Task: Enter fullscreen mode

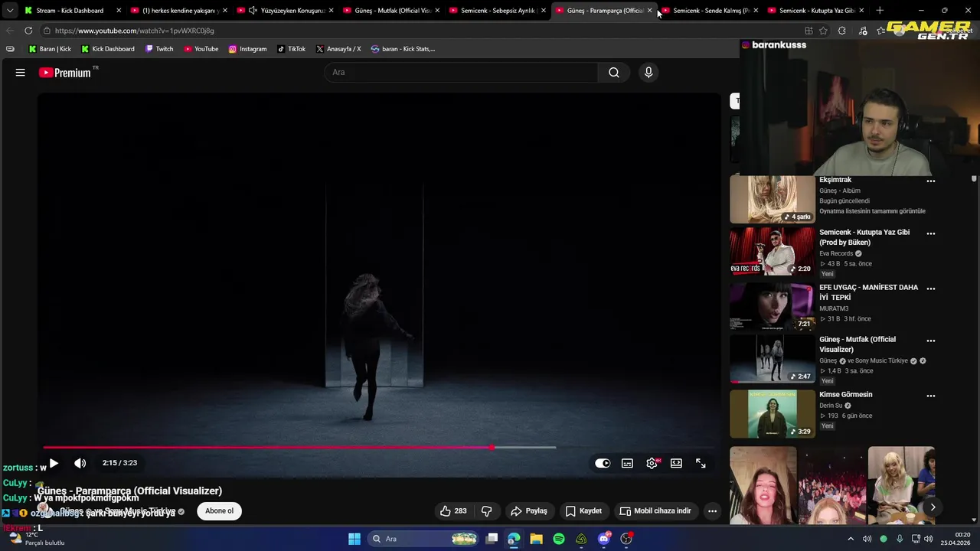Action: coord(701,463)
